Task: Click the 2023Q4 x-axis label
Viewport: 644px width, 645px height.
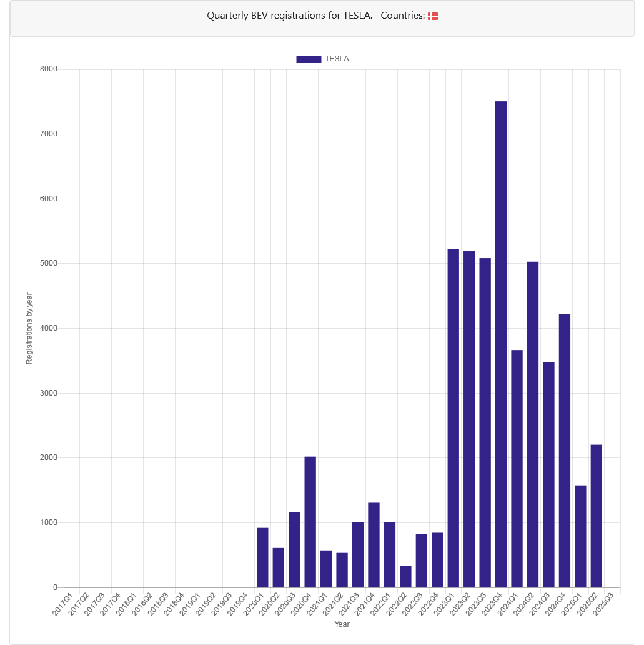Action: [492, 604]
